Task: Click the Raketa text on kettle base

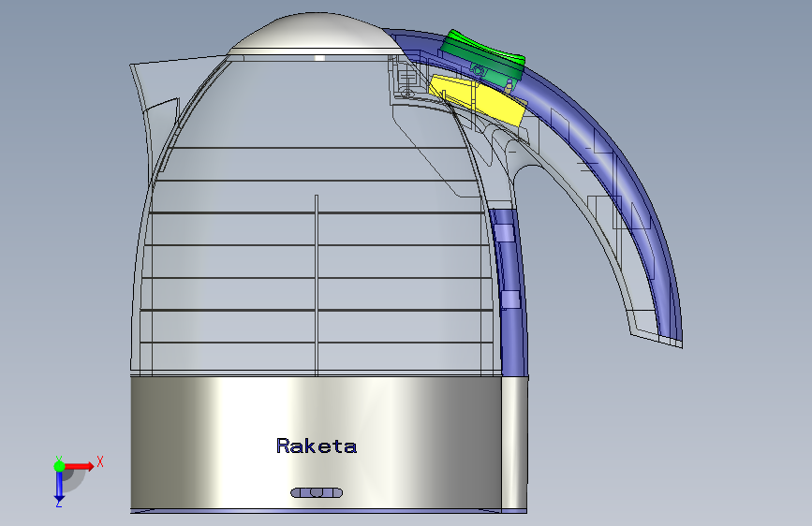Action: (317, 446)
